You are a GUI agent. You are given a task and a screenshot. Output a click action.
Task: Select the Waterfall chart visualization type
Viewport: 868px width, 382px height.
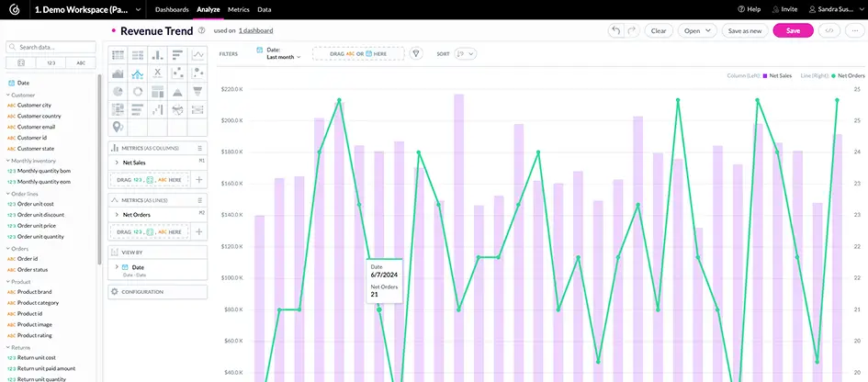(x=157, y=109)
